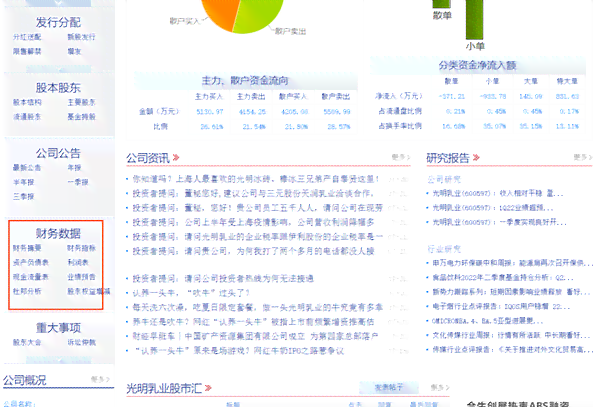This screenshot has height=407, width=600.
Task: Open the 资产负债表 link
Action: (31, 262)
